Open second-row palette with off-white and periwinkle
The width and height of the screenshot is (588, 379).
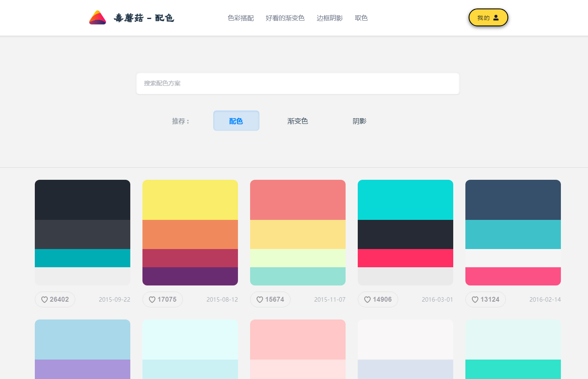[x=405, y=349]
